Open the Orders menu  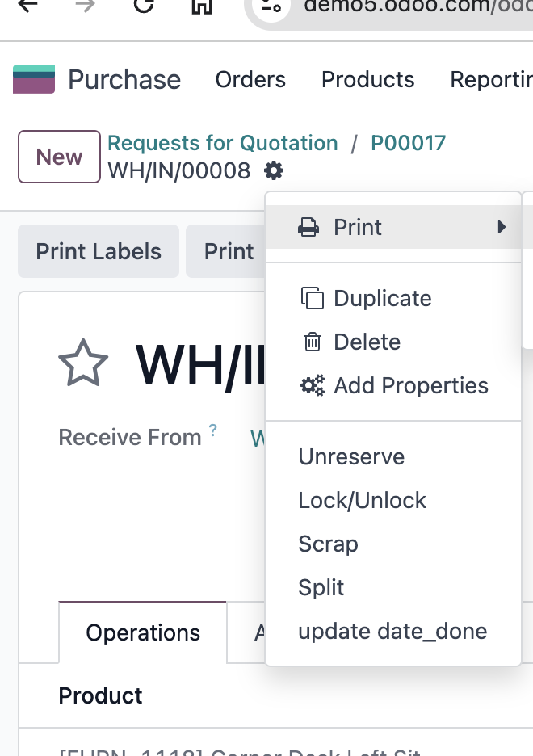pyautogui.click(x=250, y=79)
